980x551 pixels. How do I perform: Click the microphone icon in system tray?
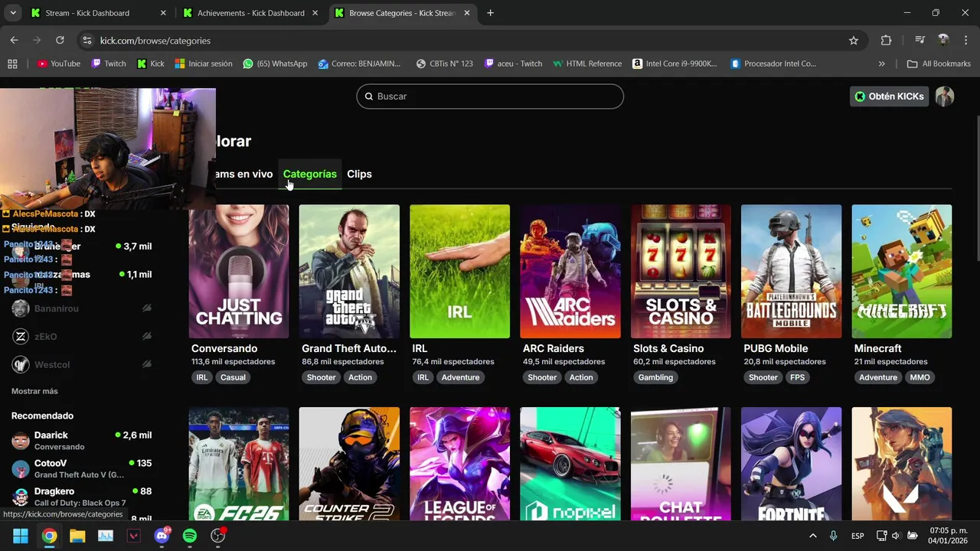833,536
